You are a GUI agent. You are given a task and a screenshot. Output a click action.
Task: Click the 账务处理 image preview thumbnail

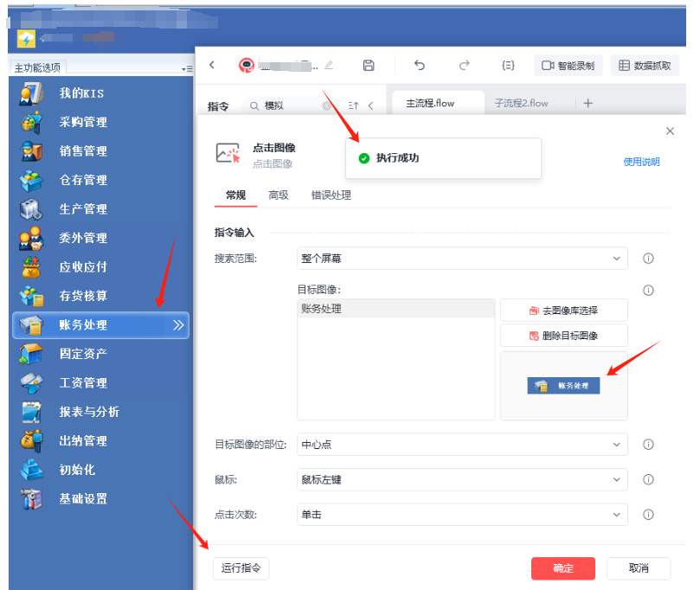[x=563, y=386]
